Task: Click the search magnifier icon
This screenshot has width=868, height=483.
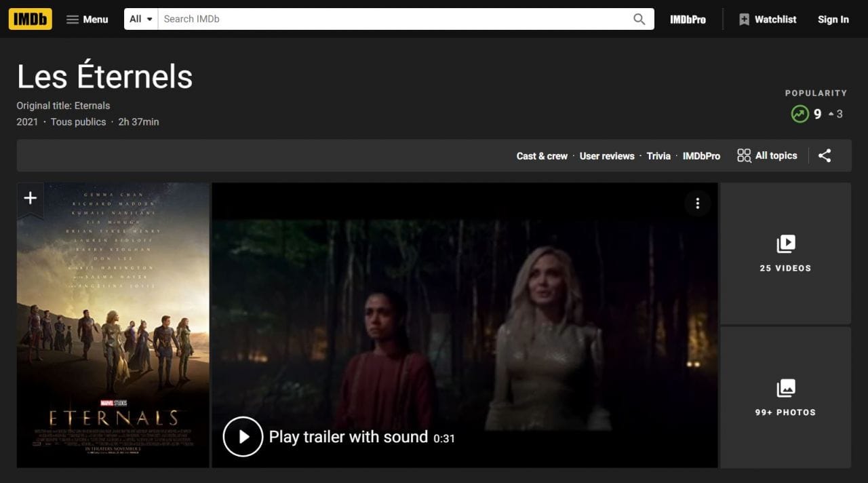Action: (x=639, y=19)
